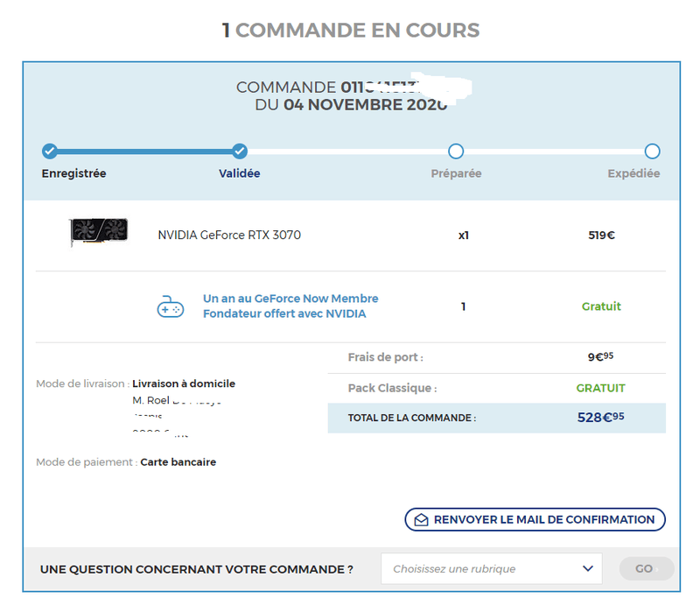Click the RTX 3070 graphics card thumbnail
This screenshot has height=605, width=700.
click(99, 231)
